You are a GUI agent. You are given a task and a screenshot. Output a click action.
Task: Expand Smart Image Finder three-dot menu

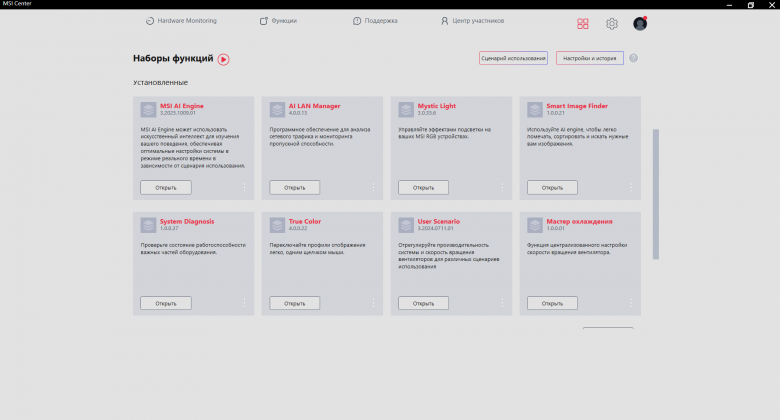[x=631, y=188]
